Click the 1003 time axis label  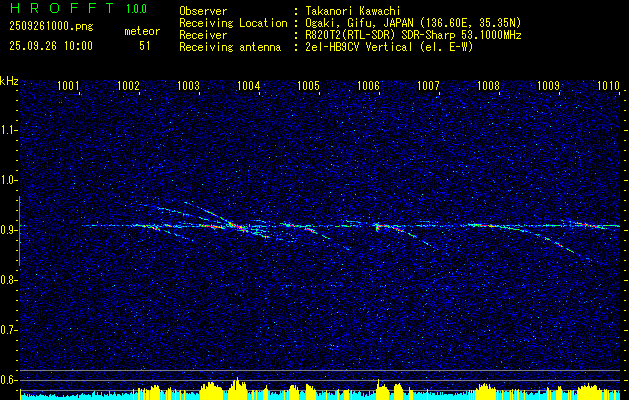click(x=188, y=85)
